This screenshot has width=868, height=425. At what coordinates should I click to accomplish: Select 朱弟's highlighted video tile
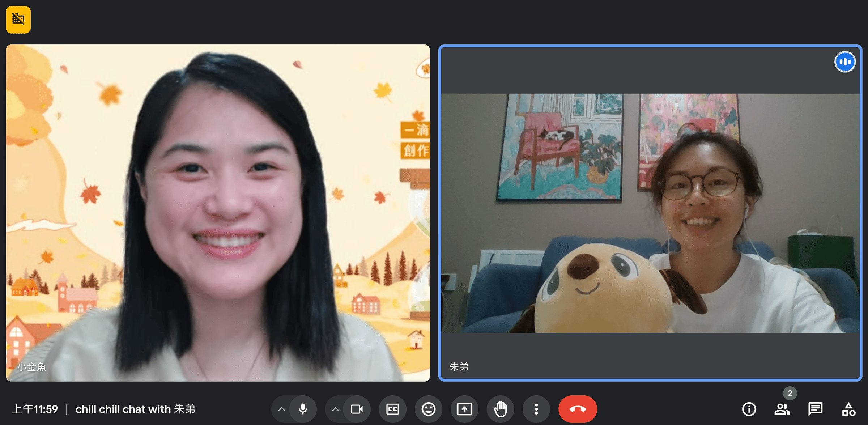point(650,213)
